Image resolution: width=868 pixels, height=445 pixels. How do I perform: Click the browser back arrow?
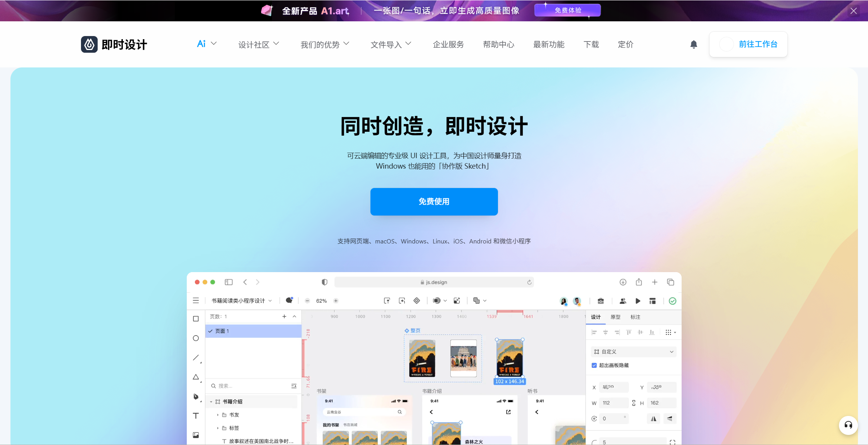(x=245, y=282)
